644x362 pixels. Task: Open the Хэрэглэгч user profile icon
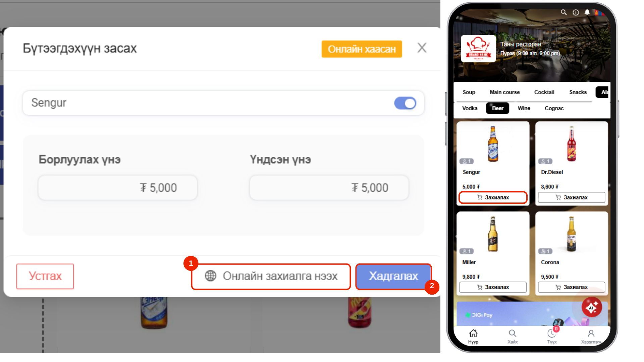[591, 334]
